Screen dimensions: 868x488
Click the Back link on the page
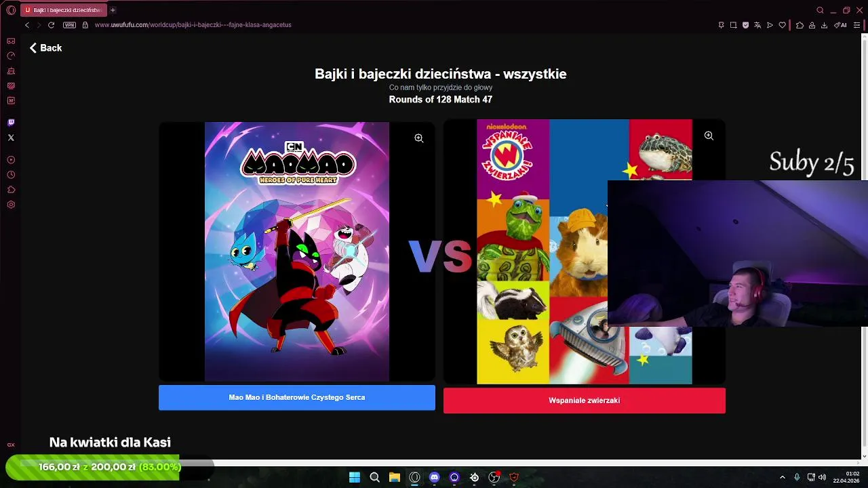45,48
